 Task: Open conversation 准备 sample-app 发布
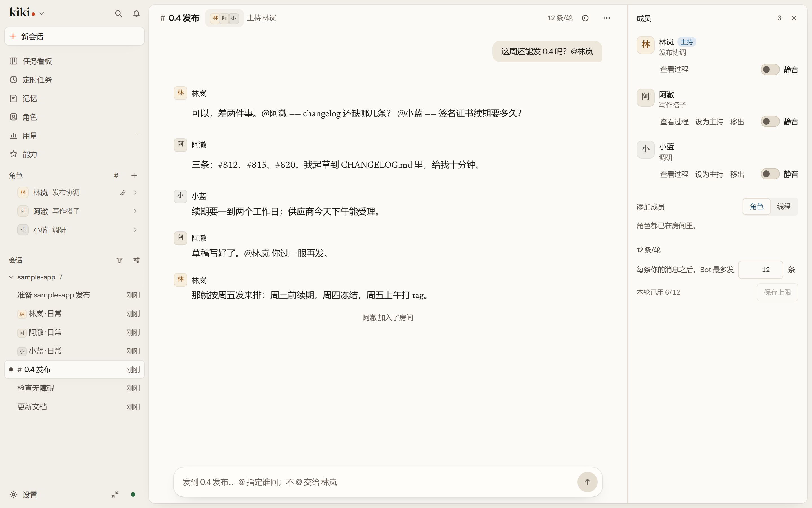pos(74,295)
